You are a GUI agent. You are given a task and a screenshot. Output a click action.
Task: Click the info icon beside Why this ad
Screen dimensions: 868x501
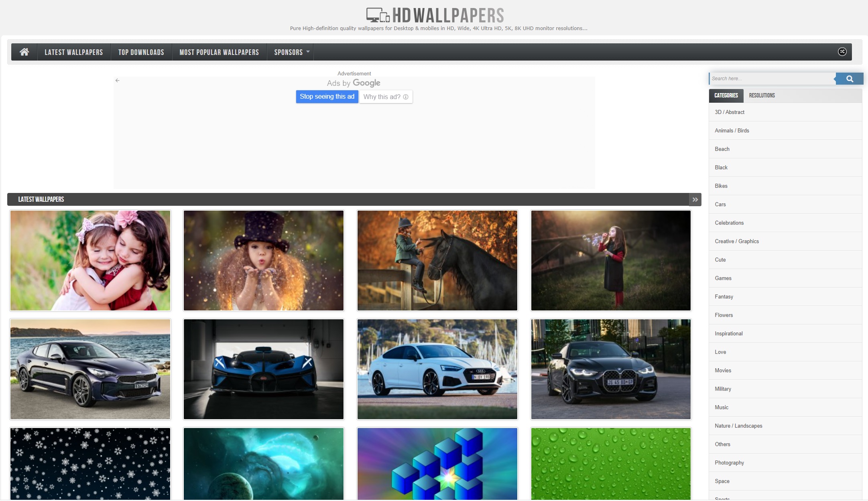[406, 97]
